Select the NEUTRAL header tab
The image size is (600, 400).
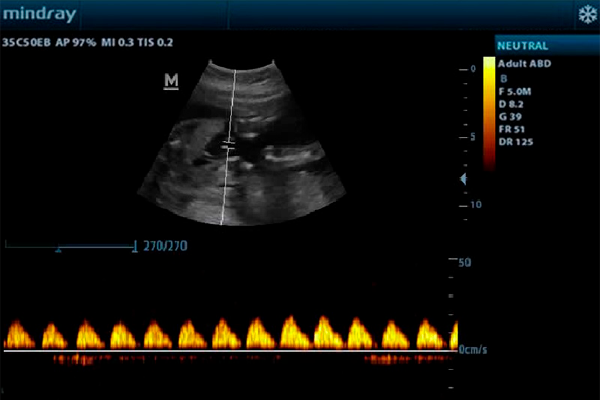[x=524, y=45]
